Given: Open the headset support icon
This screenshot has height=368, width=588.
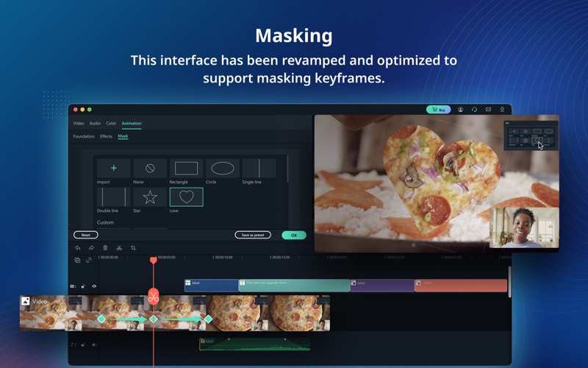Looking at the screenshot, I should (x=474, y=110).
